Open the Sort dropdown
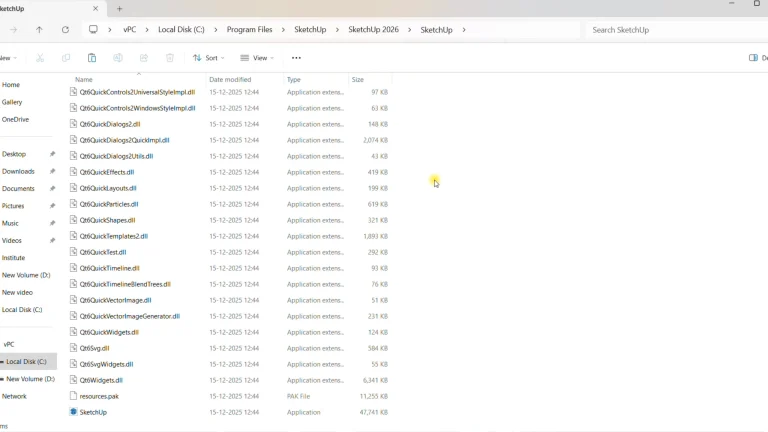 [209, 58]
